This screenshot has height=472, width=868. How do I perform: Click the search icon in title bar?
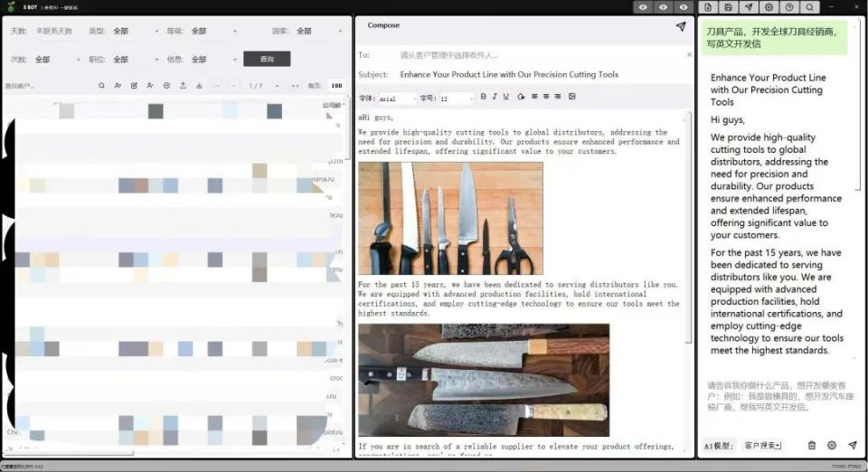810,7
